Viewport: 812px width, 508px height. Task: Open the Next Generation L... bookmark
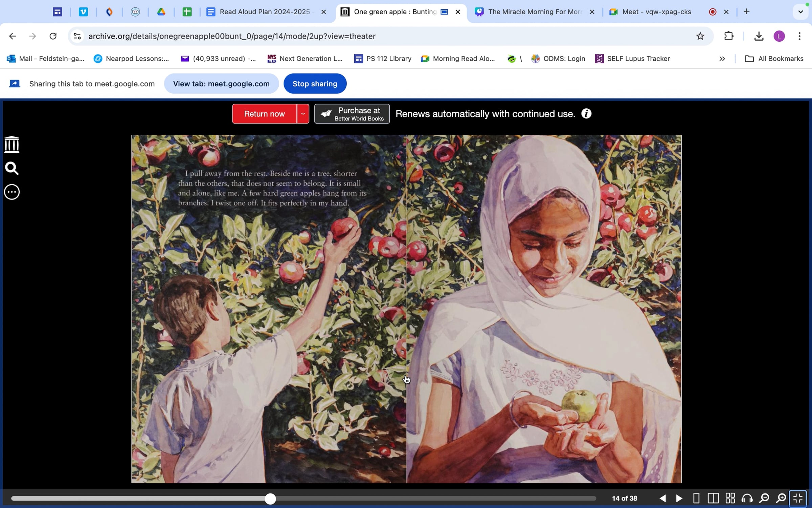coord(305,59)
